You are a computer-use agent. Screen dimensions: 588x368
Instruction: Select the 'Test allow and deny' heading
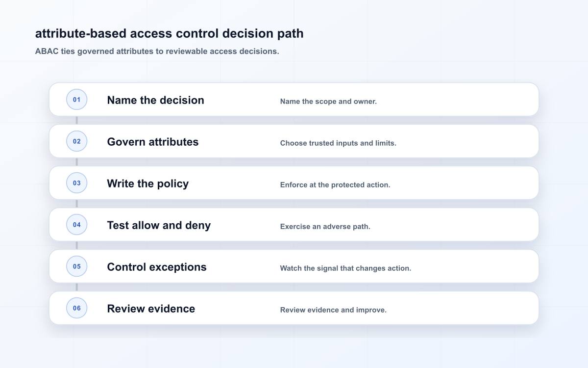(159, 225)
